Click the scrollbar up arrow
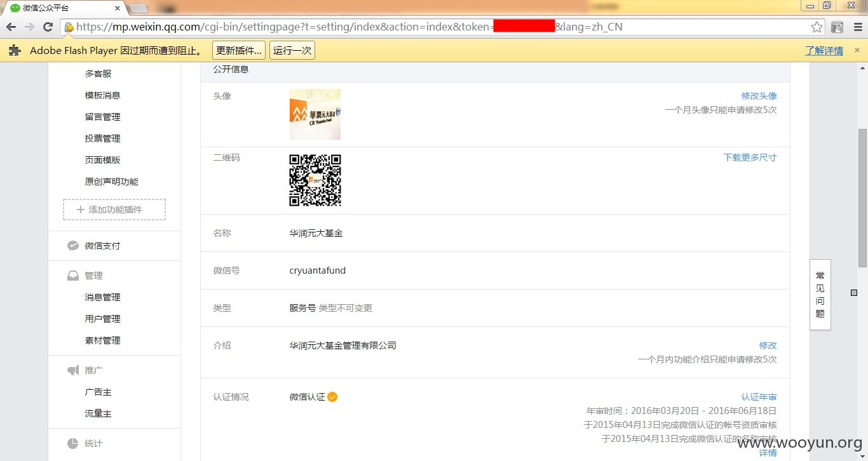This screenshot has width=868, height=461. (862, 67)
